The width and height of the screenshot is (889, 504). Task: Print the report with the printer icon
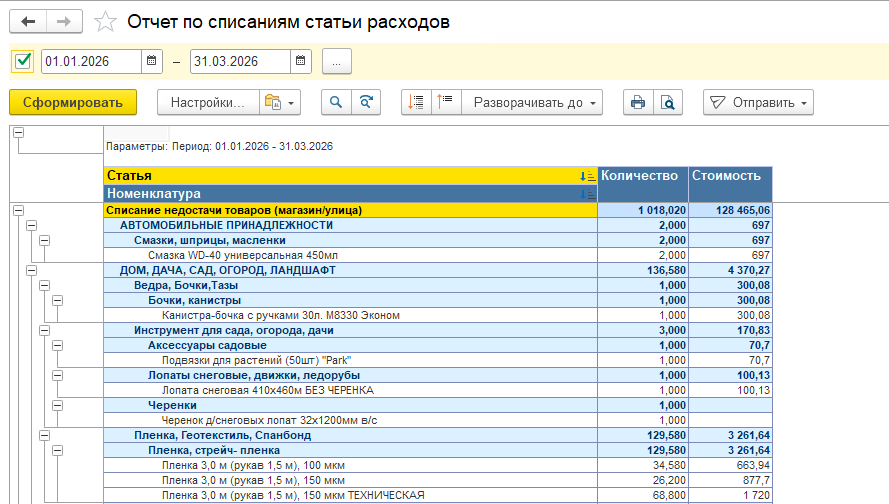(x=638, y=103)
